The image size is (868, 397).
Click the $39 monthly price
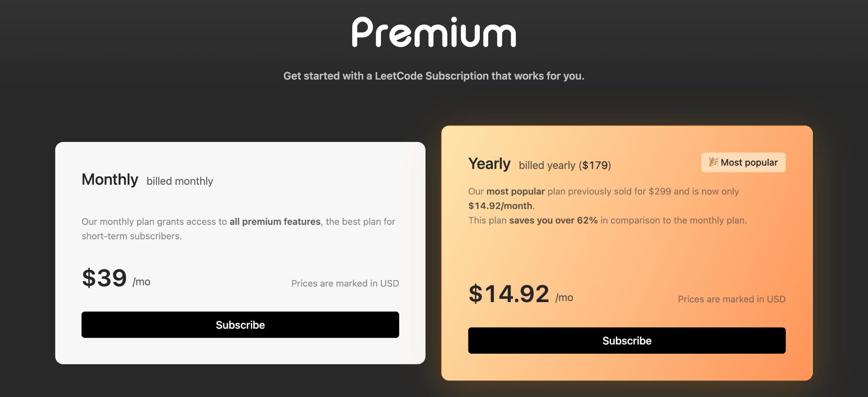104,278
